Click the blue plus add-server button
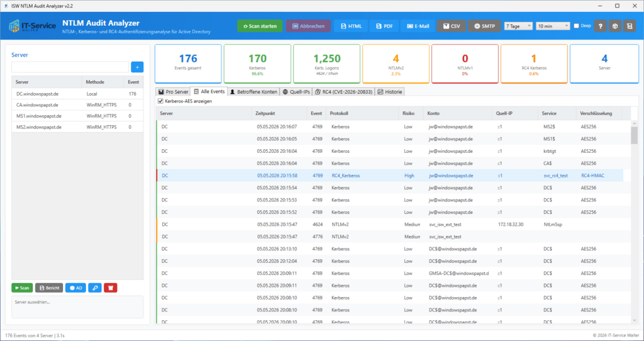This screenshot has width=644, height=341. 137,67
